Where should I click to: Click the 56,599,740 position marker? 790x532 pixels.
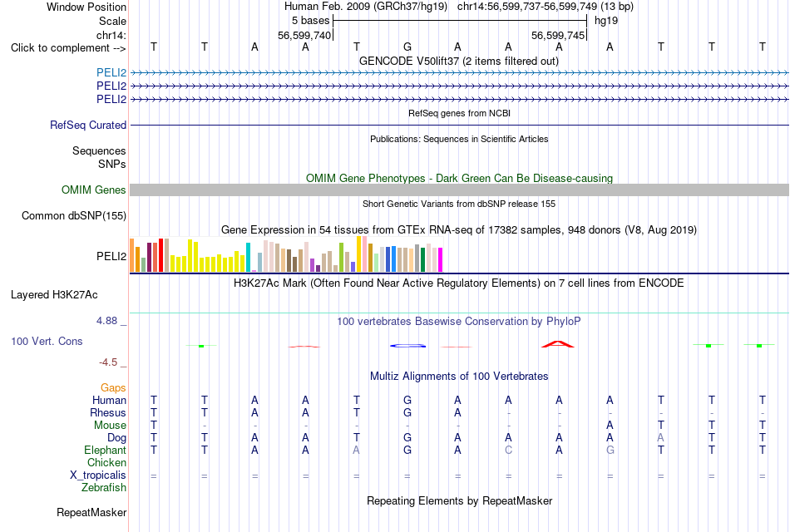(x=304, y=35)
